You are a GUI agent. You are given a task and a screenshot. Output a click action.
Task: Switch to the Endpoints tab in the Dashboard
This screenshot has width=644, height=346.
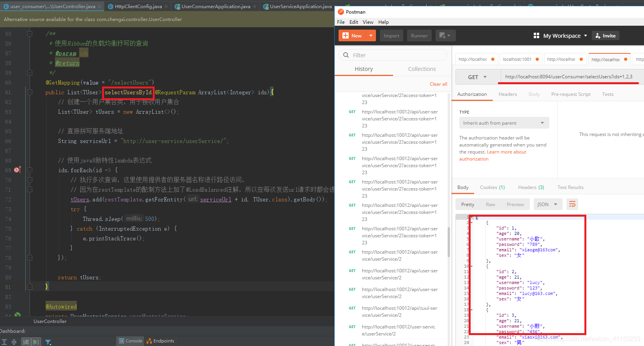160,341
